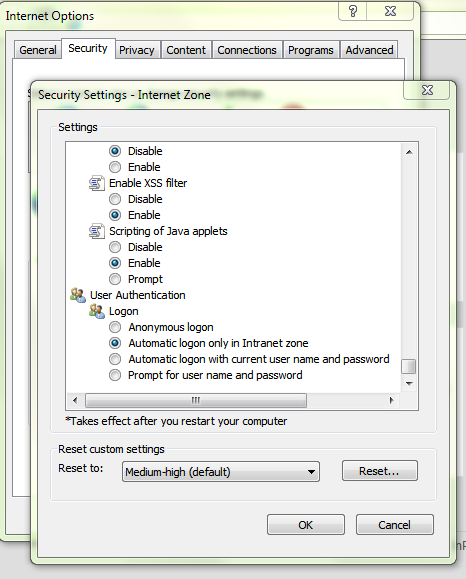Open the Reset to Medium-high dropdown
This screenshot has width=466, height=579.
[x=221, y=472]
